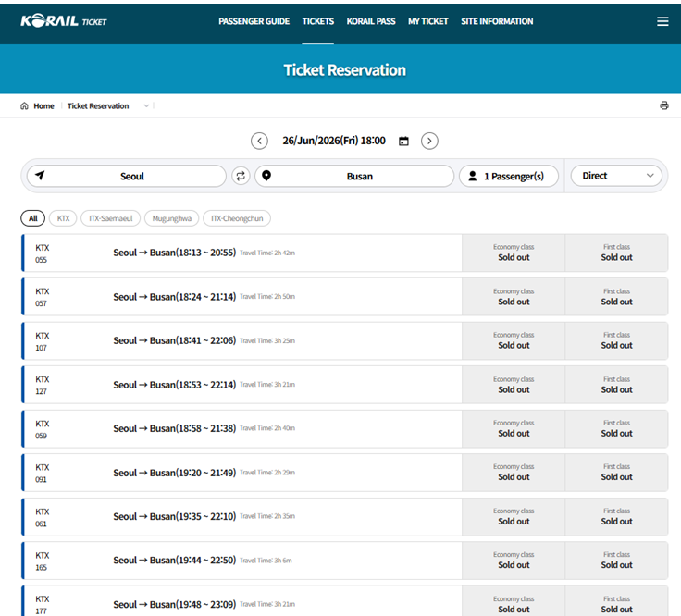Click First class for KTX 127
The height and width of the screenshot is (616, 681).
pos(616,385)
